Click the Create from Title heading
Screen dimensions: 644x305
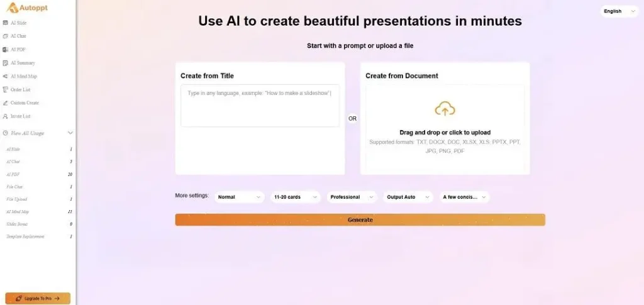click(207, 76)
